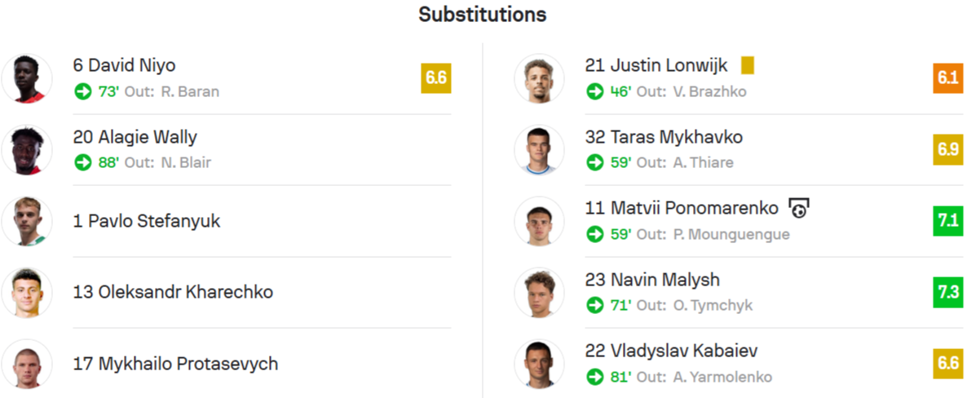Open Pavlo Stefanyuk's player photo
980x398 pixels.
(x=27, y=221)
